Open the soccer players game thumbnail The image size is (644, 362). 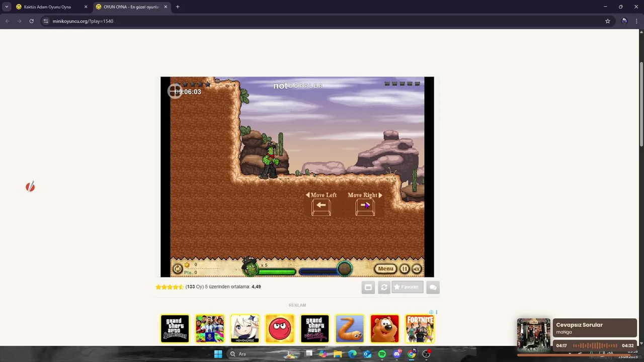pyautogui.click(x=210, y=329)
